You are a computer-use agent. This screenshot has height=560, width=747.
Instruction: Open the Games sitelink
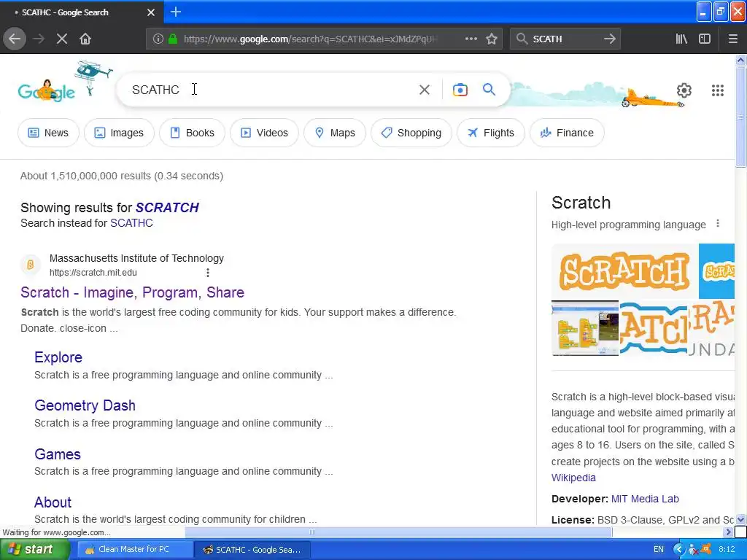click(x=58, y=454)
